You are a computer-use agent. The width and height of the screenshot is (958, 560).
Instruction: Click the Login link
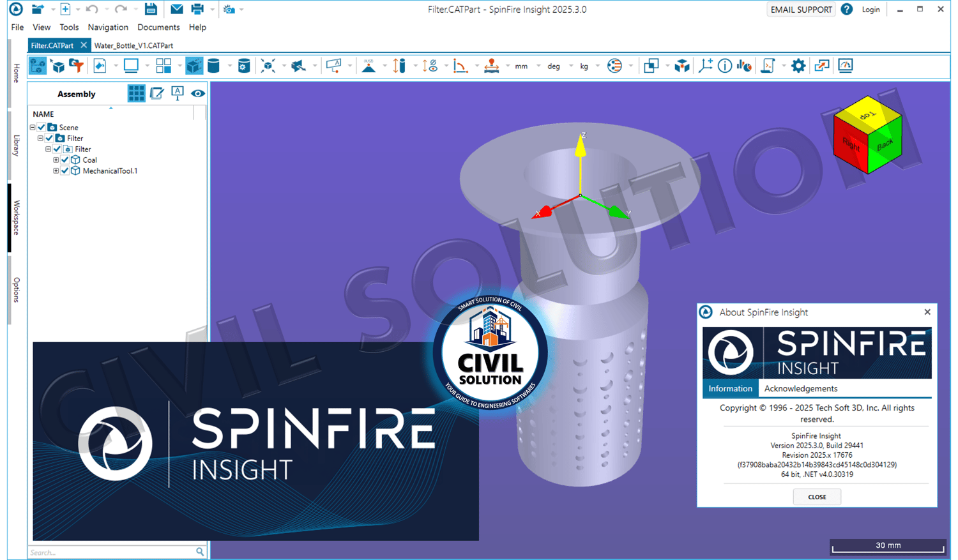(x=871, y=10)
